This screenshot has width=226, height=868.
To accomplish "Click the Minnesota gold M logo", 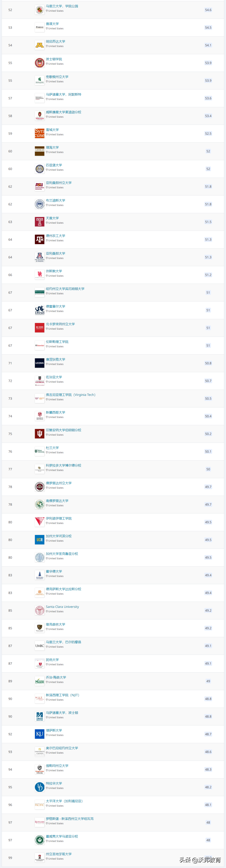I will coord(39,45).
